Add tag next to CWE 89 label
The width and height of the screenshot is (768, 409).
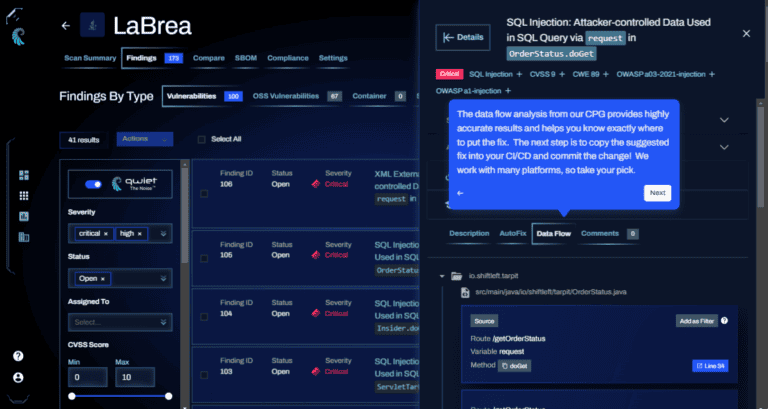[606, 74]
